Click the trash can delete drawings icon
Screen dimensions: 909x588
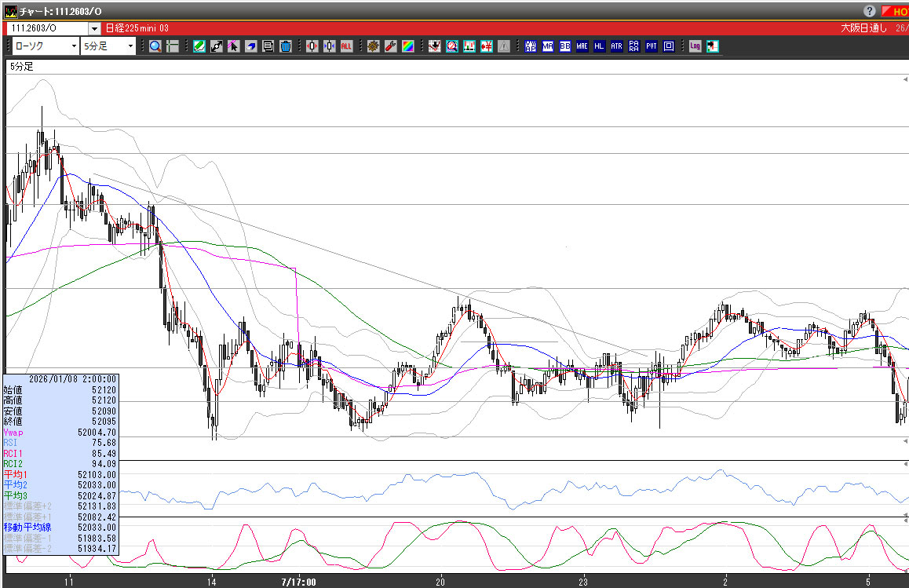286,46
